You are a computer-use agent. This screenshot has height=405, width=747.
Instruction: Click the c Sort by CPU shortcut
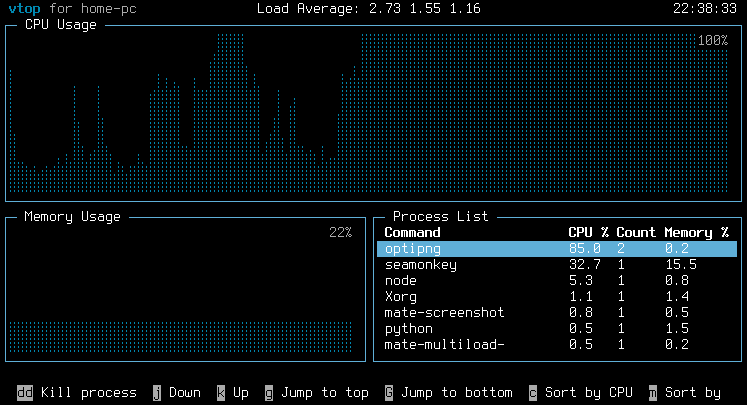pyautogui.click(x=581, y=393)
